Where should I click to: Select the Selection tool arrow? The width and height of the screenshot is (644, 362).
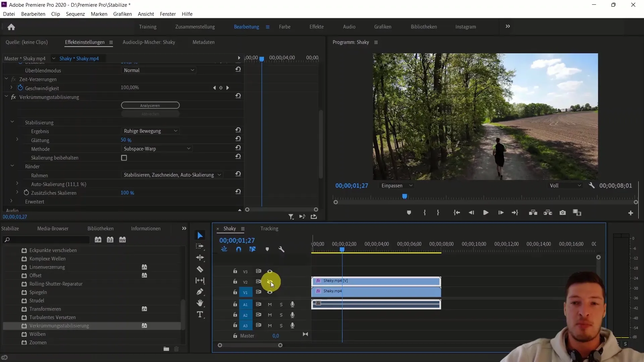200,235
